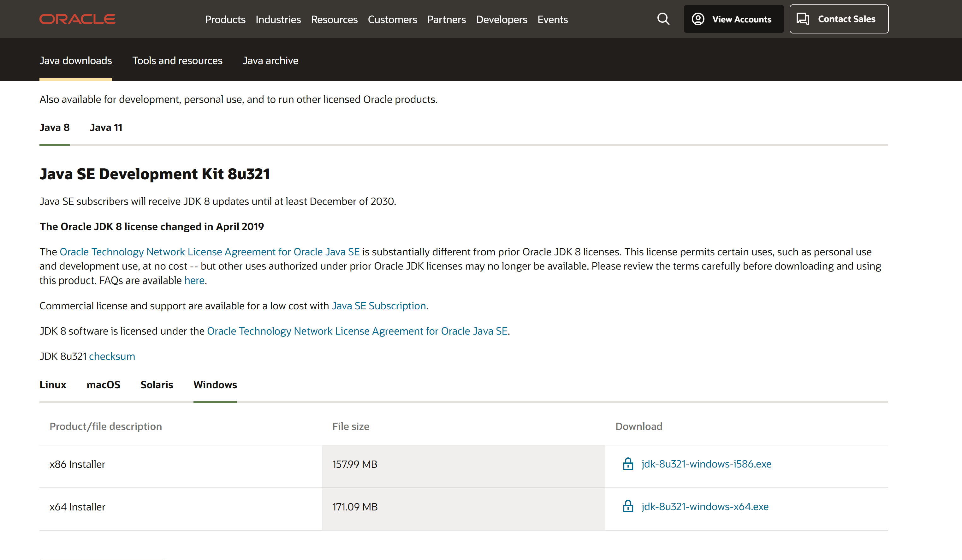Open the search magnifier icon
This screenshot has height=560, width=962.
(x=663, y=19)
